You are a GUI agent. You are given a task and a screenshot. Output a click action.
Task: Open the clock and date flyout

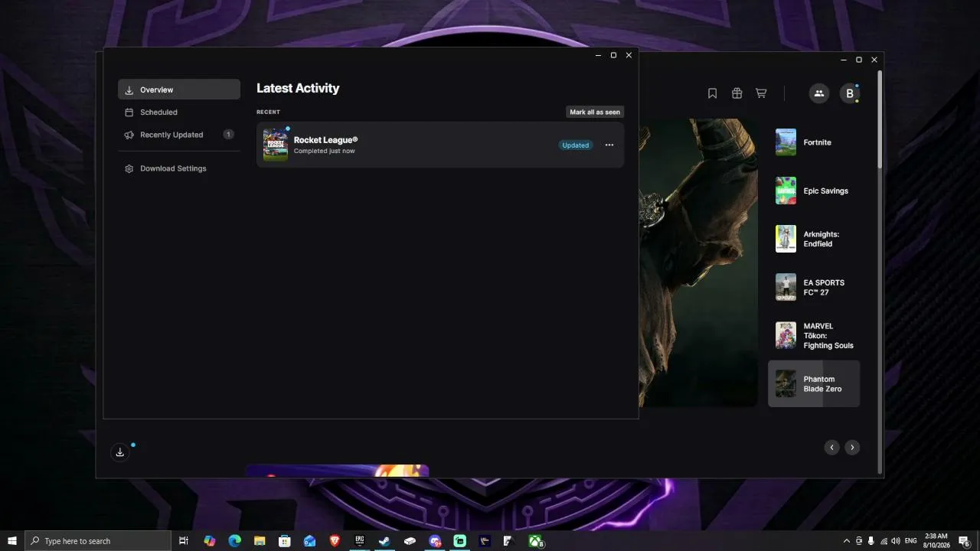coord(936,541)
